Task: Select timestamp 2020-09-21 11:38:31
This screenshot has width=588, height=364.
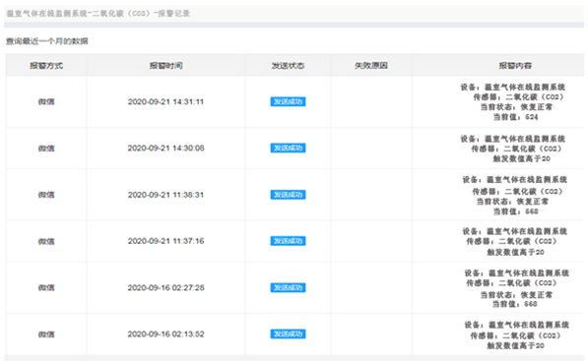Action: (165, 195)
